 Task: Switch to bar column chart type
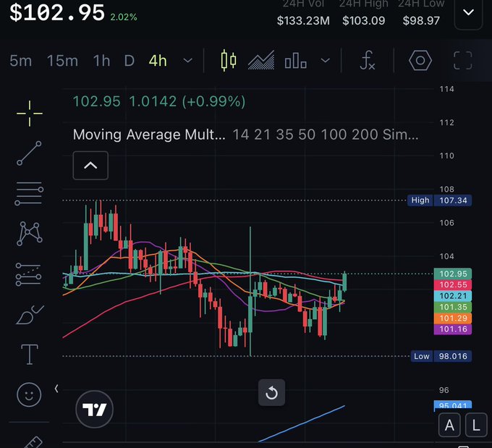[295, 61]
